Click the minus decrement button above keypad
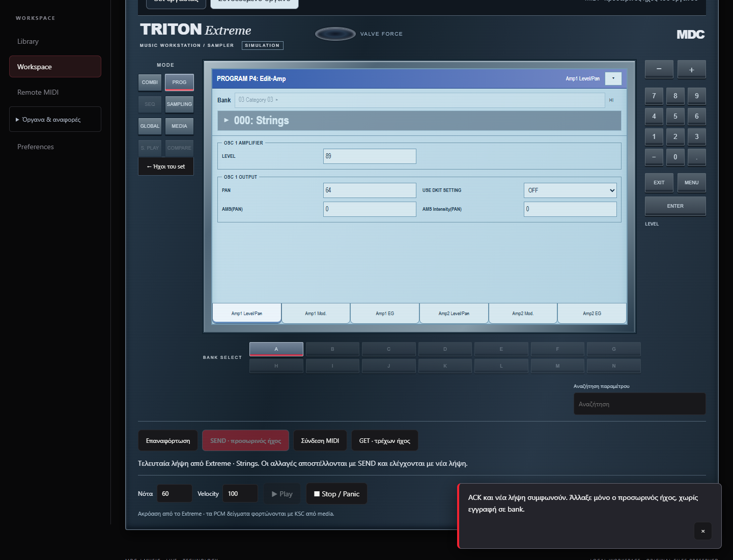The width and height of the screenshot is (733, 560). [659, 69]
